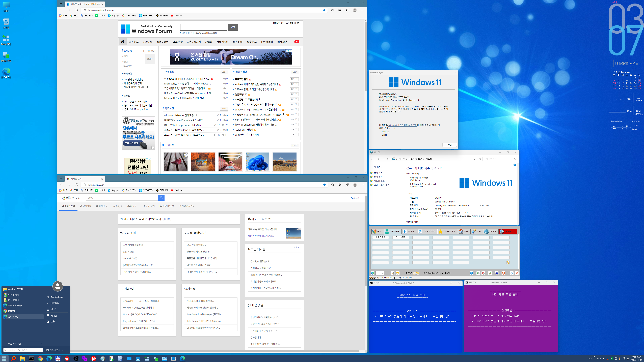Click the Edge icon in the launcher's bottom bar
This screenshot has width=644, height=362.
[x=373, y=273]
